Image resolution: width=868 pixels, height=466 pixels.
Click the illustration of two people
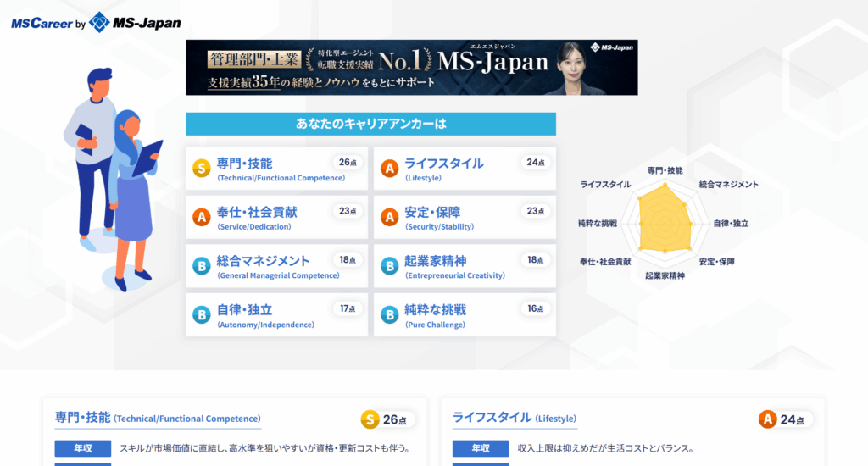pyautogui.click(x=113, y=179)
